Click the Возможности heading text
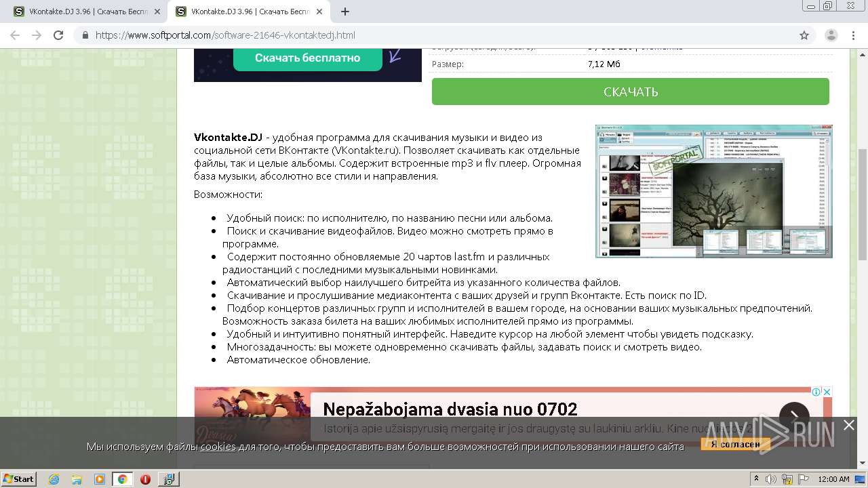The width and height of the screenshot is (868, 488). pyautogui.click(x=228, y=195)
